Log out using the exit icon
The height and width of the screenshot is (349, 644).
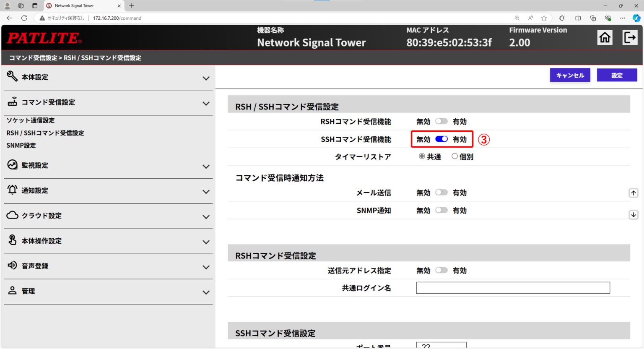click(x=630, y=37)
